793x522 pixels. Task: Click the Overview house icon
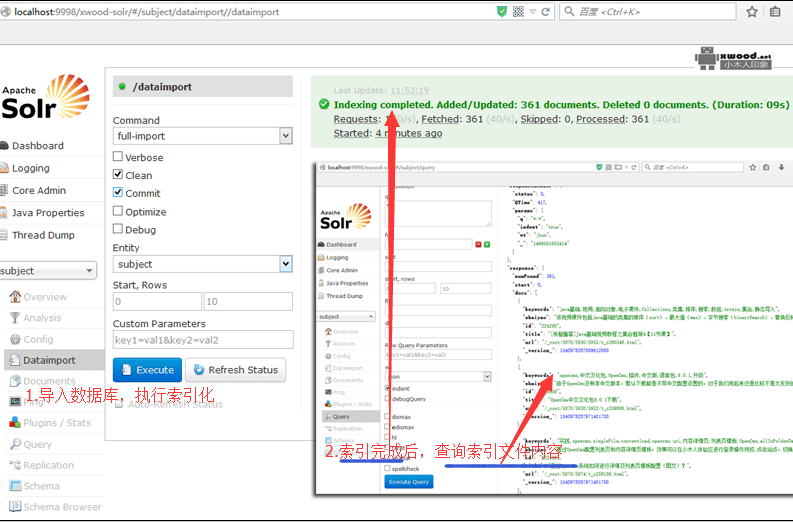[15, 296]
